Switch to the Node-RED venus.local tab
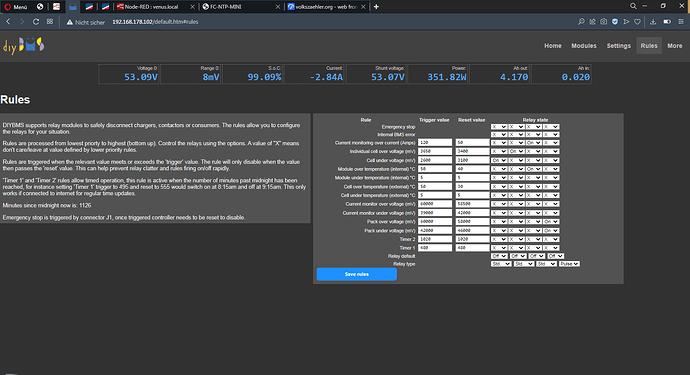 pyautogui.click(x=152, y=7)
